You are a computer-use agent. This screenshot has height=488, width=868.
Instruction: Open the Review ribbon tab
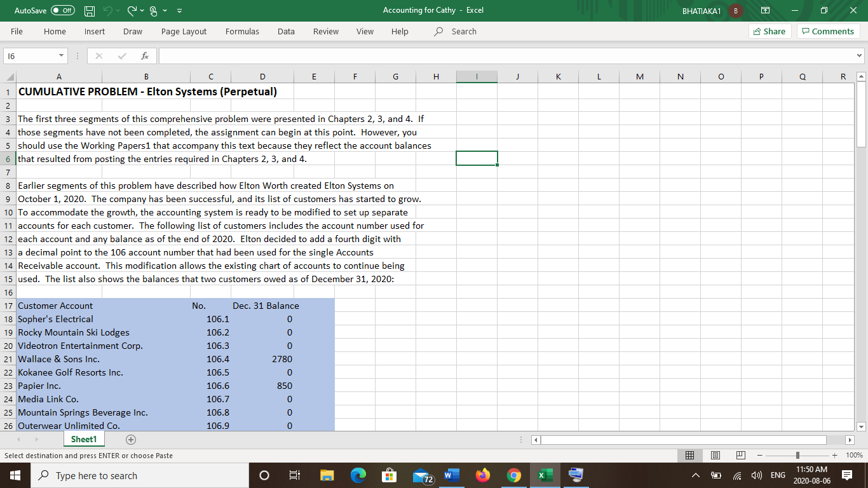coord(326,31)
